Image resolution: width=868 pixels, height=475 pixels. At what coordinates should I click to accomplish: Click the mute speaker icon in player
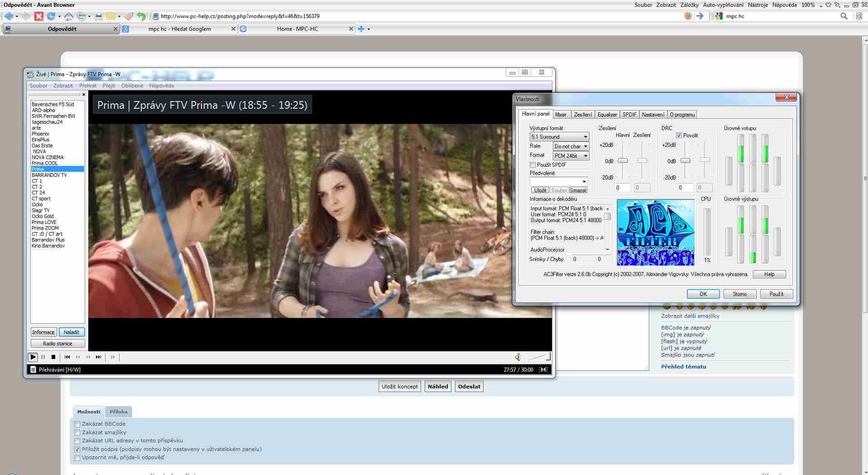518,357
